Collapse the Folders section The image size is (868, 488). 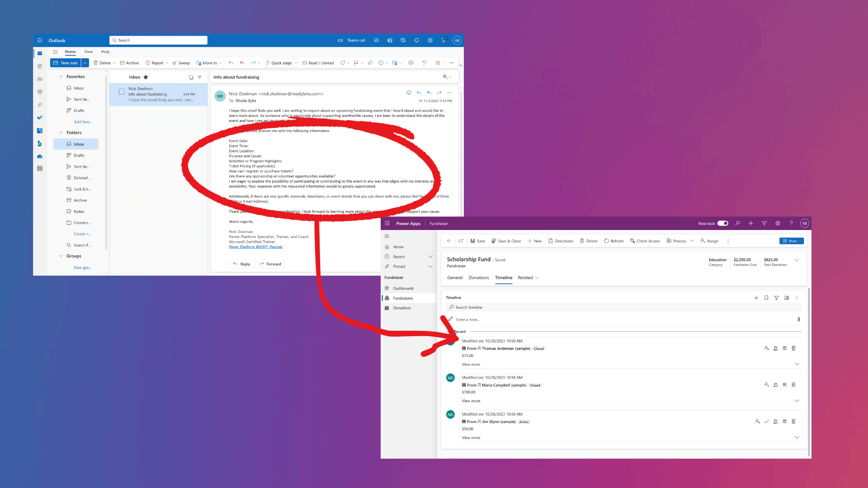coord(61,133)
